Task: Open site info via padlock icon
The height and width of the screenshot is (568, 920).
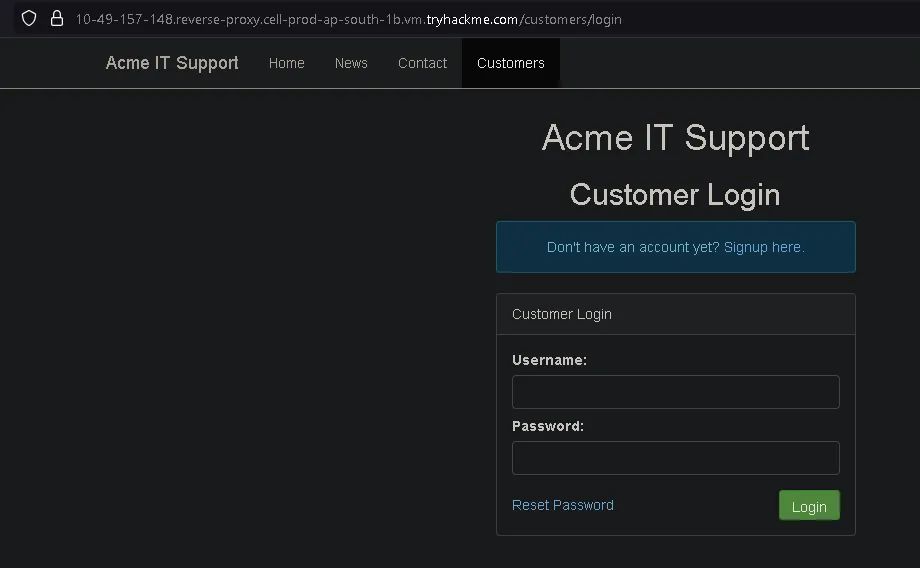Action: (x=57, y=19)
